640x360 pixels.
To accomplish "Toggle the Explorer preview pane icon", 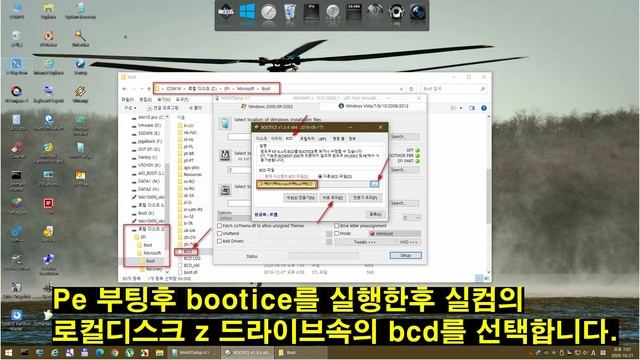I will 472,108.
